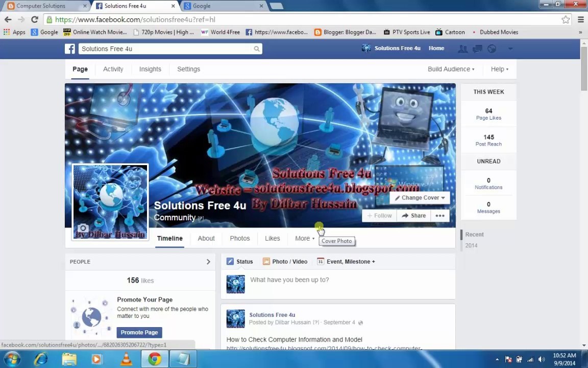This screenshot has height=368, width=588.
Task: Click the Facebook logo icon
Action: 70,49
